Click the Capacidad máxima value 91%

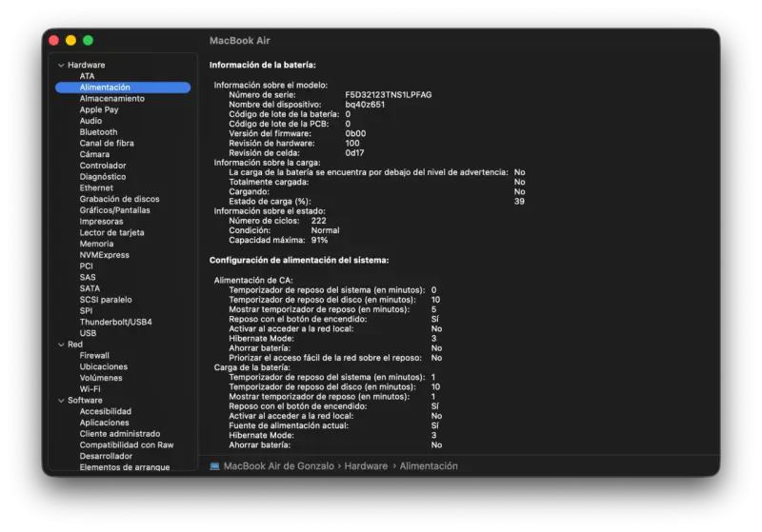click(x=319, y=240)
